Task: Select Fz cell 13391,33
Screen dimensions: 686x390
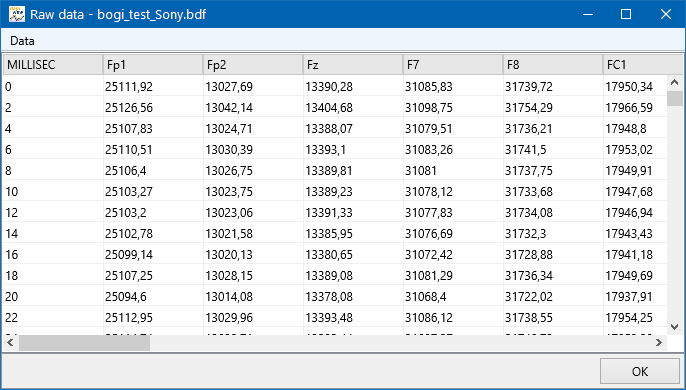Action: 353,213
